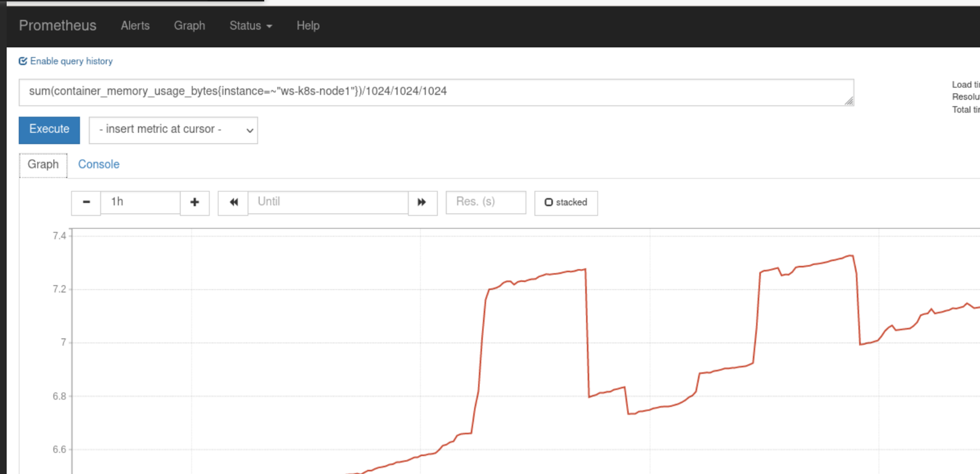The height and width of the screenshot is (474, 980).
Task: Click the 7.4 y-axis label
Action: click(x=59, y=236)
